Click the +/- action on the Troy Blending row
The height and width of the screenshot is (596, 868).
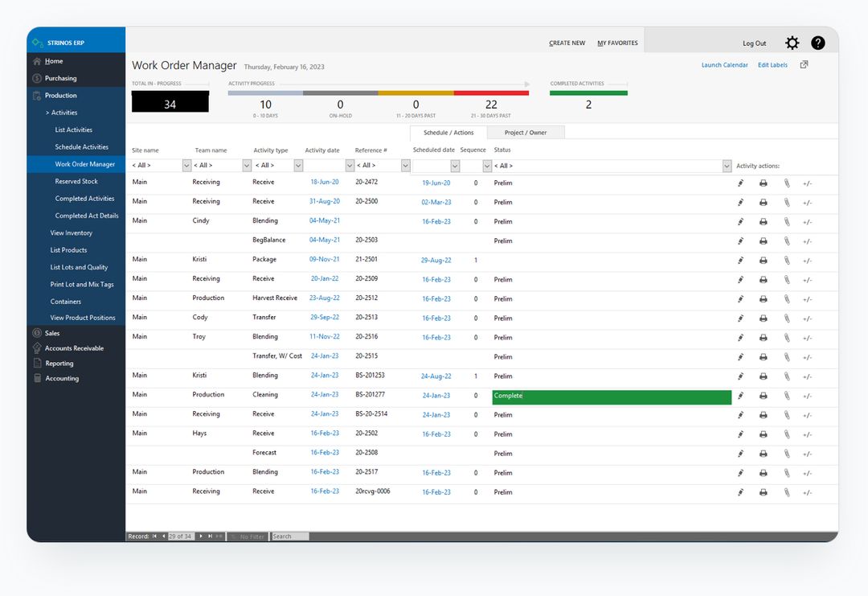pyautogui.click(x=809, y=337)
